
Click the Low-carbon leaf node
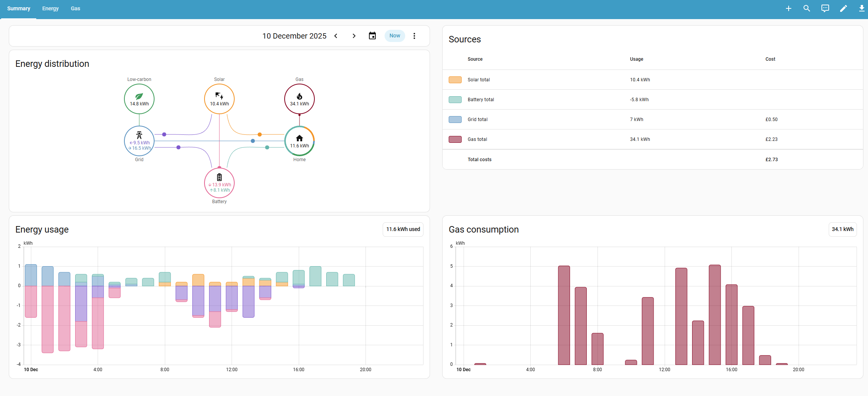(x=139, y=99)
